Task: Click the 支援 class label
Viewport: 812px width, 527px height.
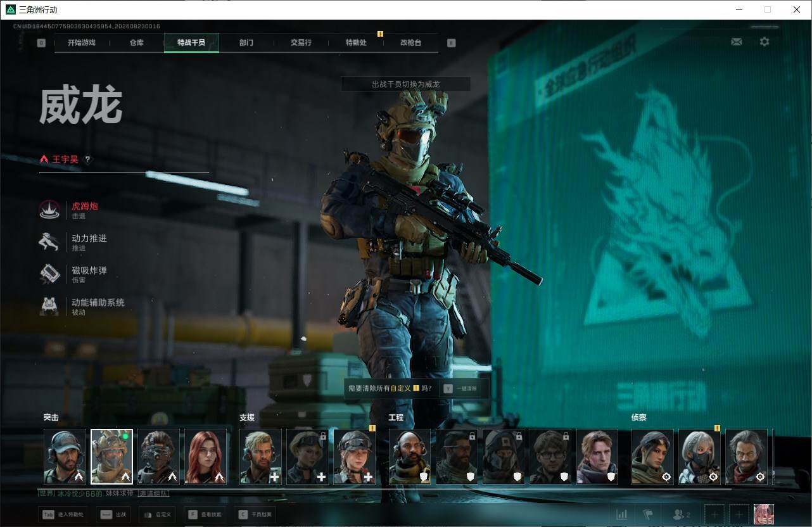Action: point(247,418)
